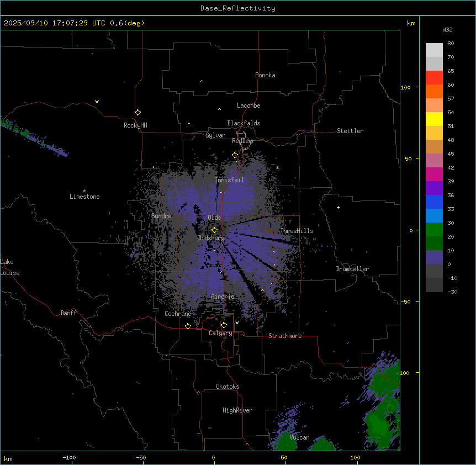Click the Okotoks label
The height and width of the screenshot is (465, 476).
click(228, 387)
